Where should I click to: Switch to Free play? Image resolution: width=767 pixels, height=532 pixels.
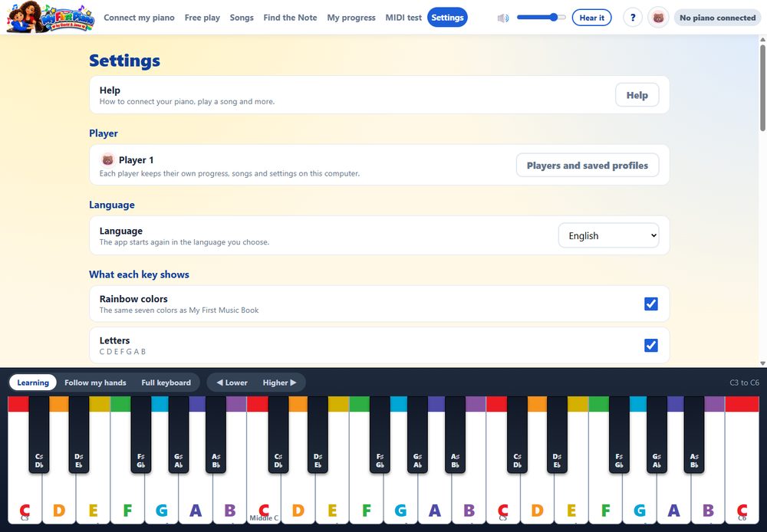click(202, 18)
